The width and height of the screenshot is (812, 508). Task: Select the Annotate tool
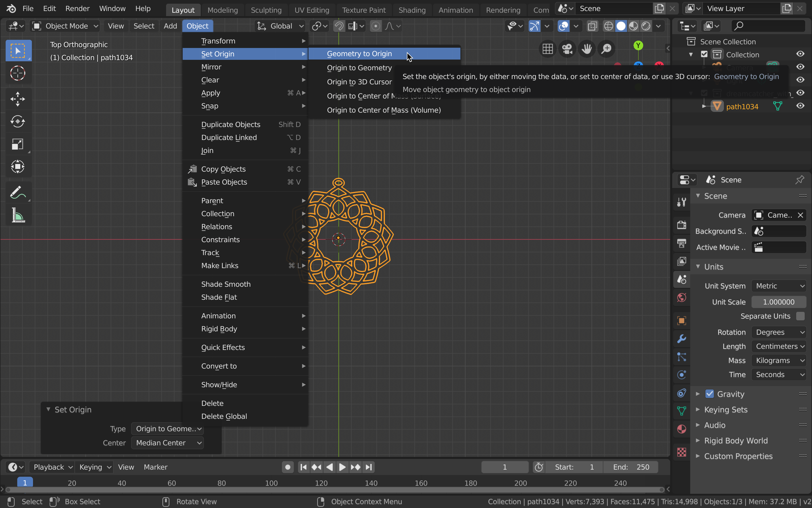tap(18, 192)
